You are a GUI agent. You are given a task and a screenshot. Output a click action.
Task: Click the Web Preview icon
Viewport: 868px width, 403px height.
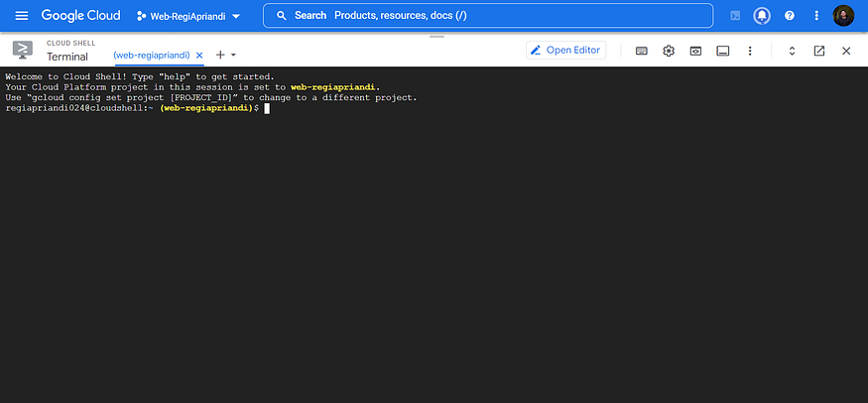[696, 51]
